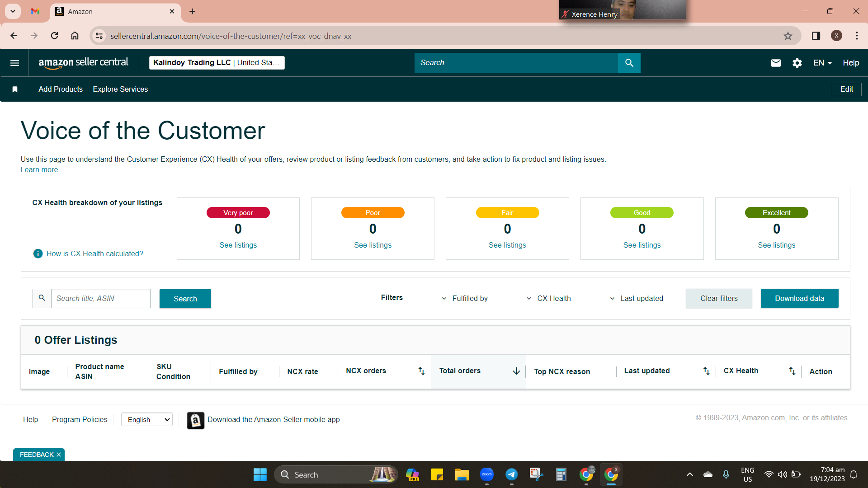The width and height of the screenshot is (868, 488).
Task: Expand the Fulfilled by filter dropdown
Action: [465, 299]
